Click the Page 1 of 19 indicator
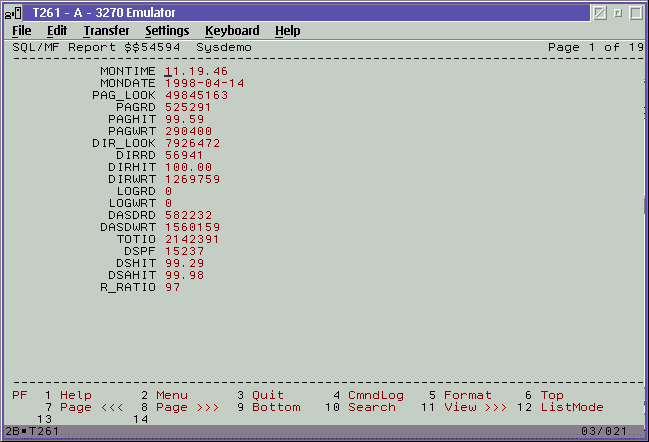Screen dimensions: 649x442 596,47
